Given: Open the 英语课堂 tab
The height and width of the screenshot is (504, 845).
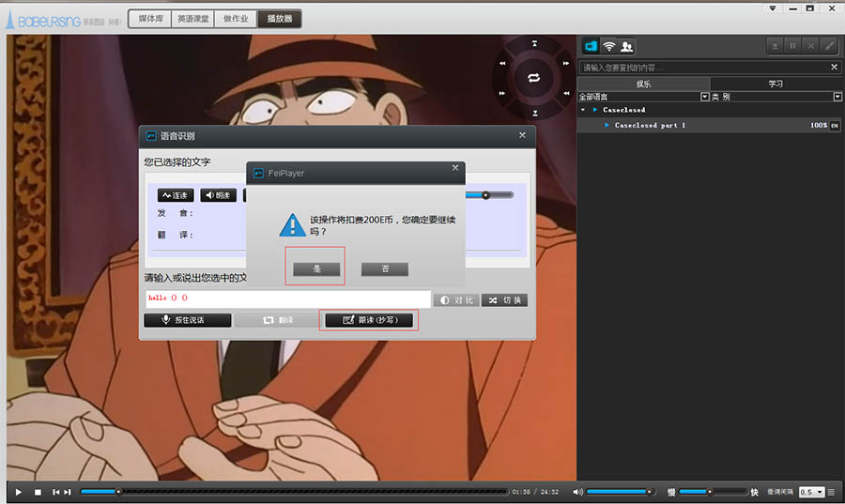Looking at the screenshot, I should coord(192,19).
